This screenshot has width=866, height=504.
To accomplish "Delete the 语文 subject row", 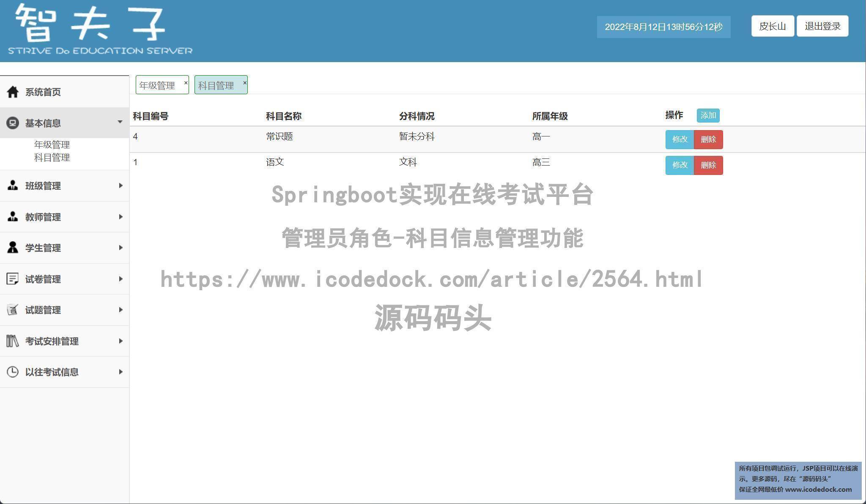I will coord(708,165).
